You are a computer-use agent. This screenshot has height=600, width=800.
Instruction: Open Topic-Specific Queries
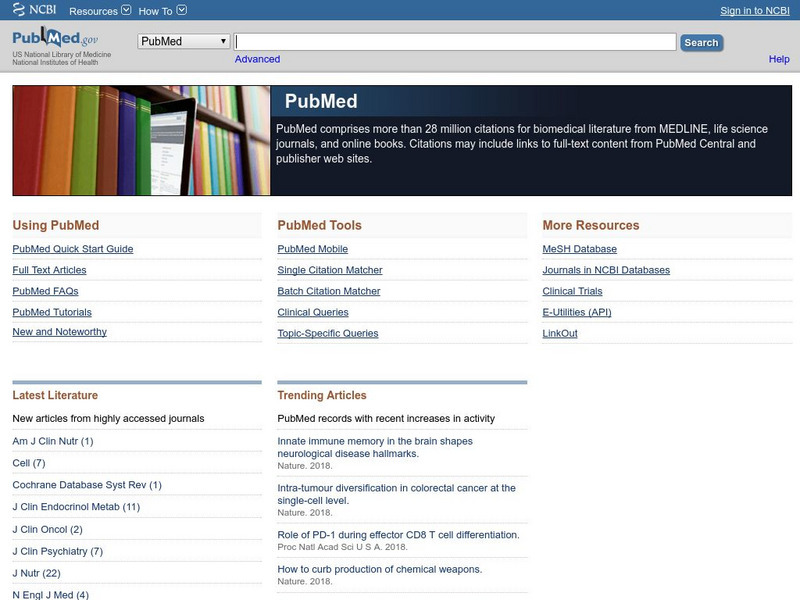tap(328, 333)
